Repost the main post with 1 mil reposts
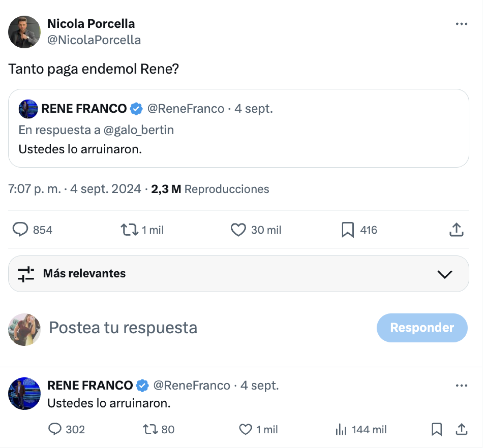The width and height of the screenshot is (484, 448). 130,230
